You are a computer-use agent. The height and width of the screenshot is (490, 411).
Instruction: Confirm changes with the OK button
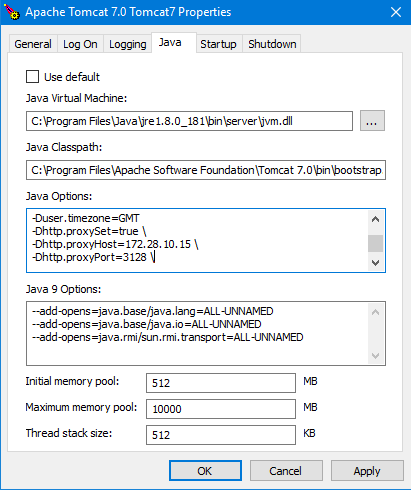click(205, 471)
